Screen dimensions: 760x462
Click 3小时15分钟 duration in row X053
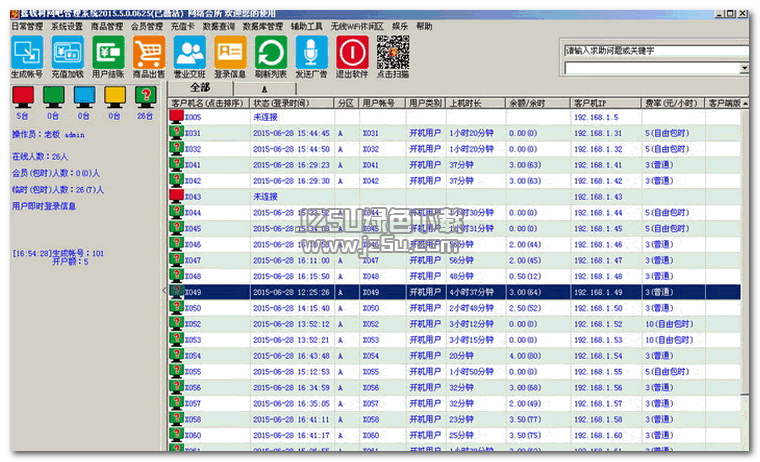(x=471, y=340)
